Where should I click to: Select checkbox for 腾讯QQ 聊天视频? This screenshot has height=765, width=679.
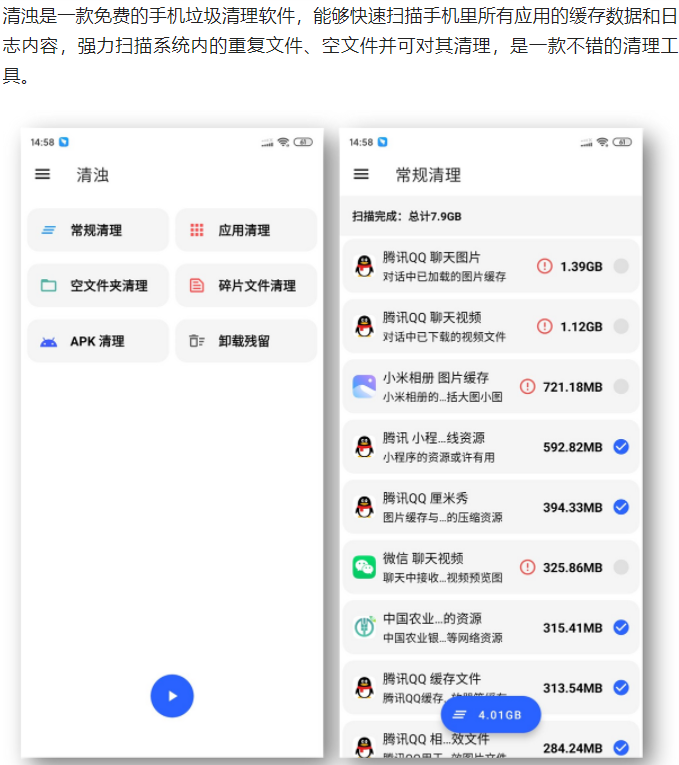click(x=621, y=326)
